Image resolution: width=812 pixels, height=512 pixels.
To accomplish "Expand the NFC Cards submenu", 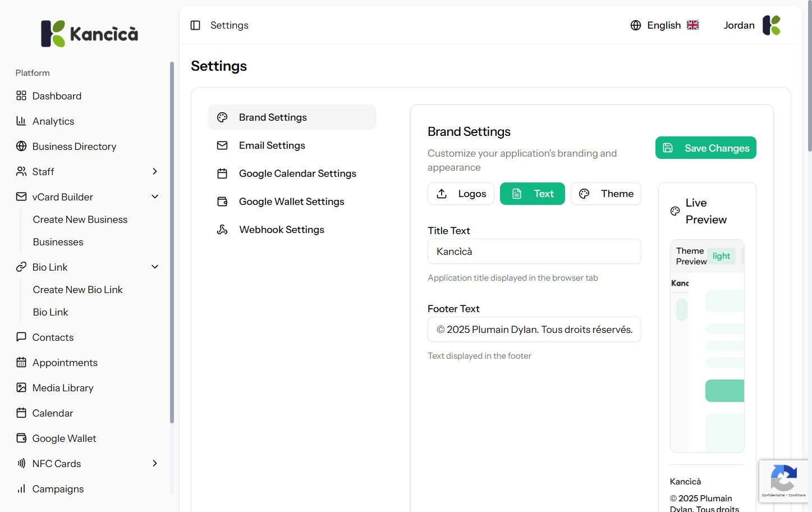I will (x=155, y=464).
